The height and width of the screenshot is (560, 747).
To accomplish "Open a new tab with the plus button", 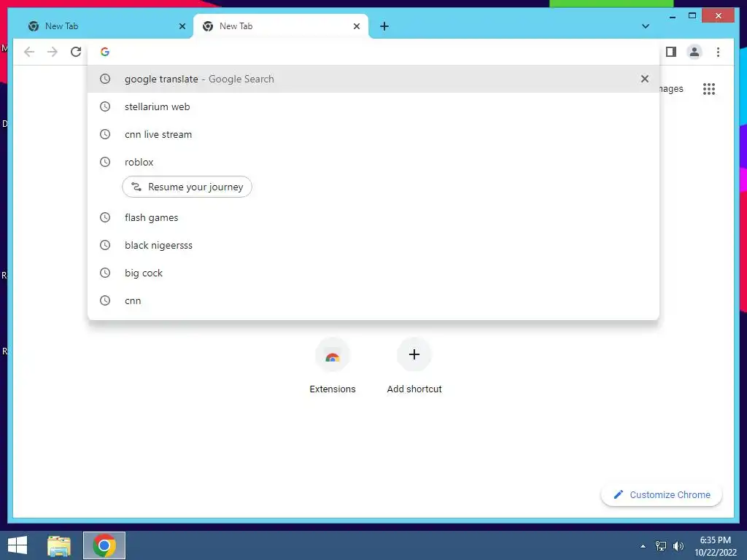I will coord(384,26).
